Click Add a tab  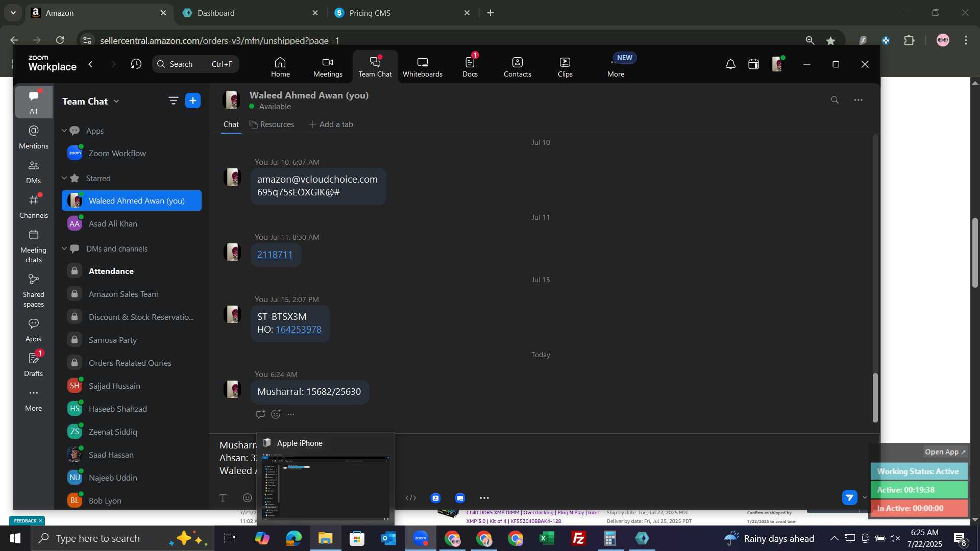click(331, 124)
